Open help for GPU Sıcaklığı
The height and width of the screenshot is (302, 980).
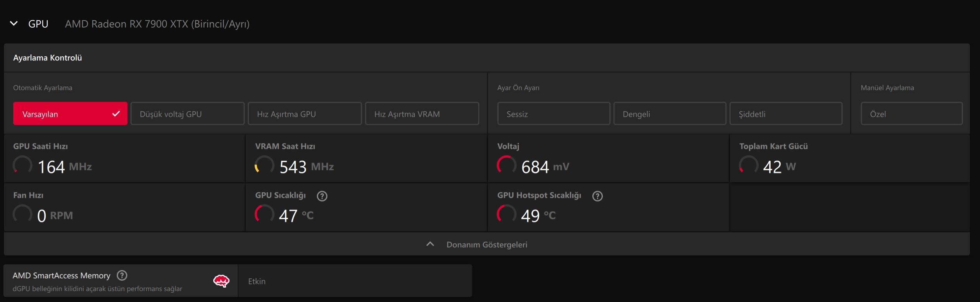(x=322, y=196)
